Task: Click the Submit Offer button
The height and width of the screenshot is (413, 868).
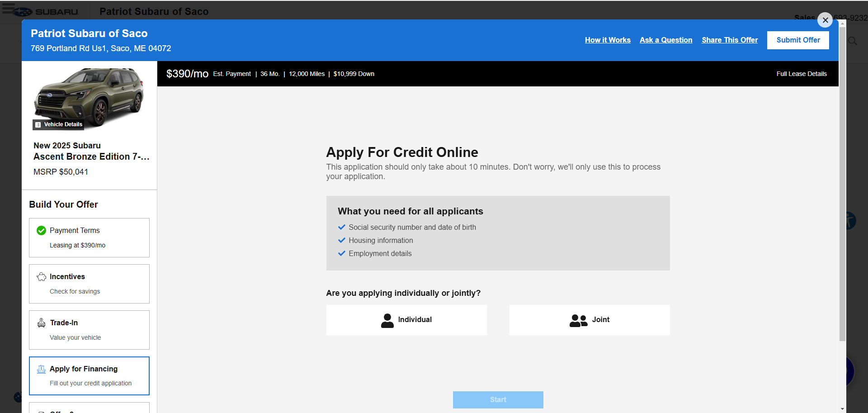Action: tap(798, 40)
